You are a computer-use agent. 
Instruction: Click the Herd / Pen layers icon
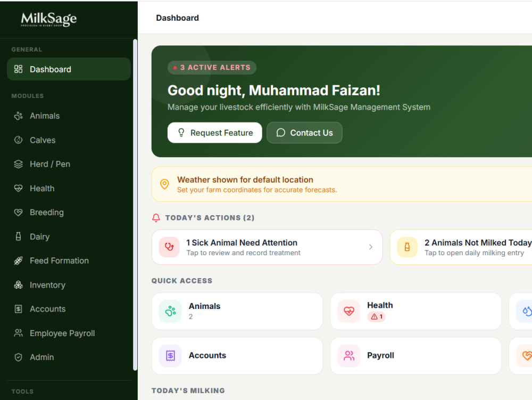pos(18,164)
